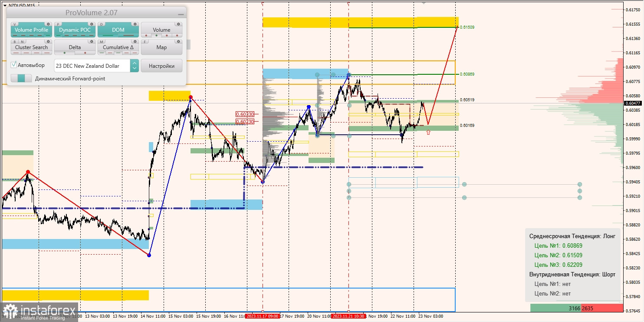Click Среднесрочная Тенденция: Лонг heading

pos(572,236)
